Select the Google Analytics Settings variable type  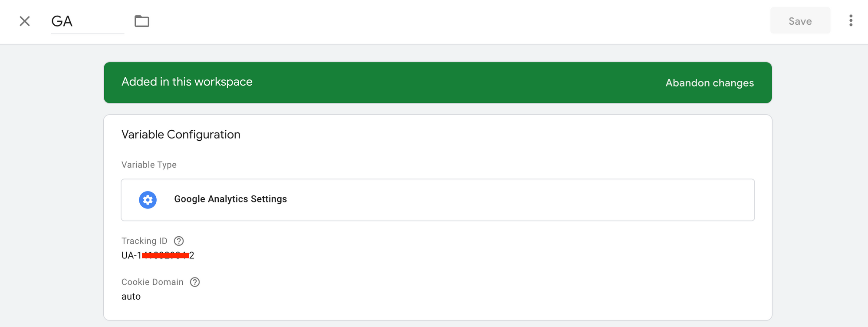[437, 200]
